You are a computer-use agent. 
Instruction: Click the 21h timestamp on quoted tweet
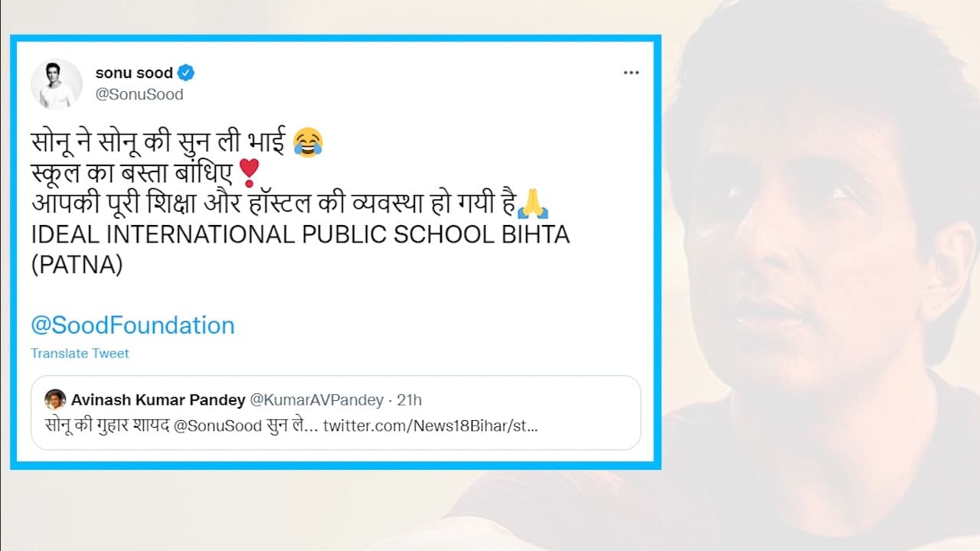[x=409, y=399]
